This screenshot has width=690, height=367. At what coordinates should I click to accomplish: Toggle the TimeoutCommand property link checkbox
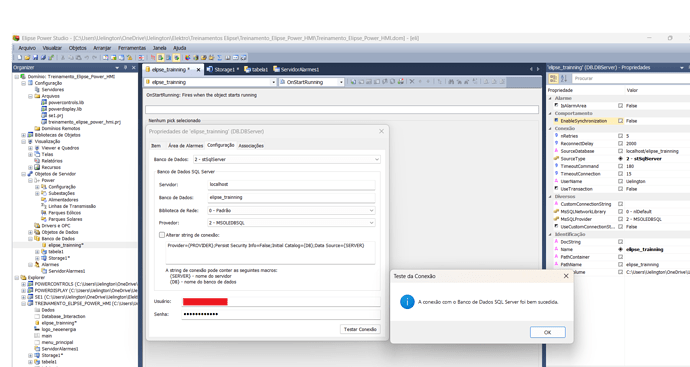coord(620,166)
